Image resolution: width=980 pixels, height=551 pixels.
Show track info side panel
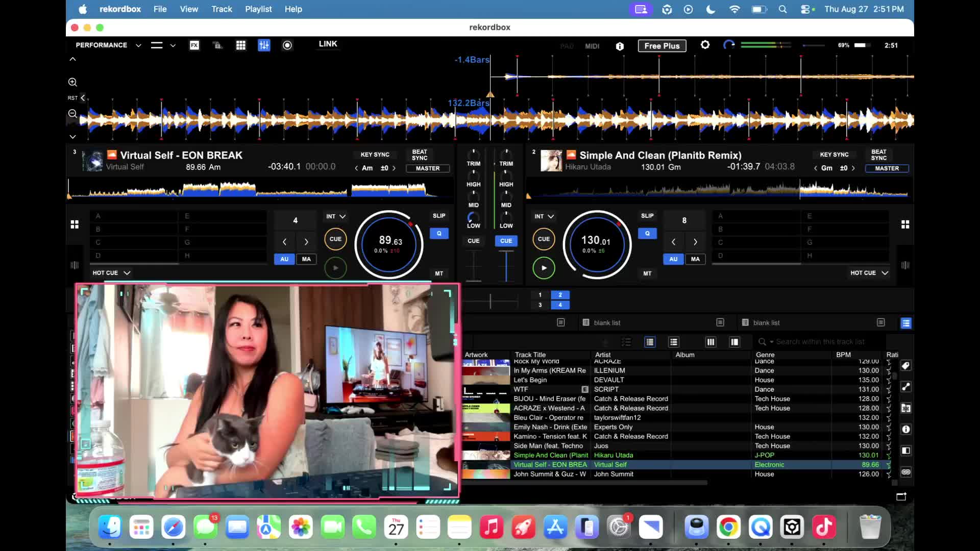point(906,429)
